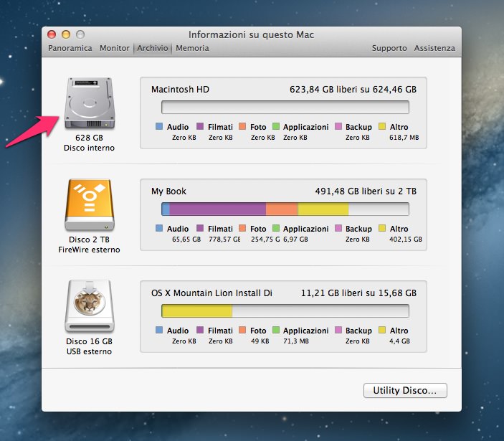Click the '65,65 GB' Audio value
504x441 pixels.
pyautogui.click(x=186, y=240)
